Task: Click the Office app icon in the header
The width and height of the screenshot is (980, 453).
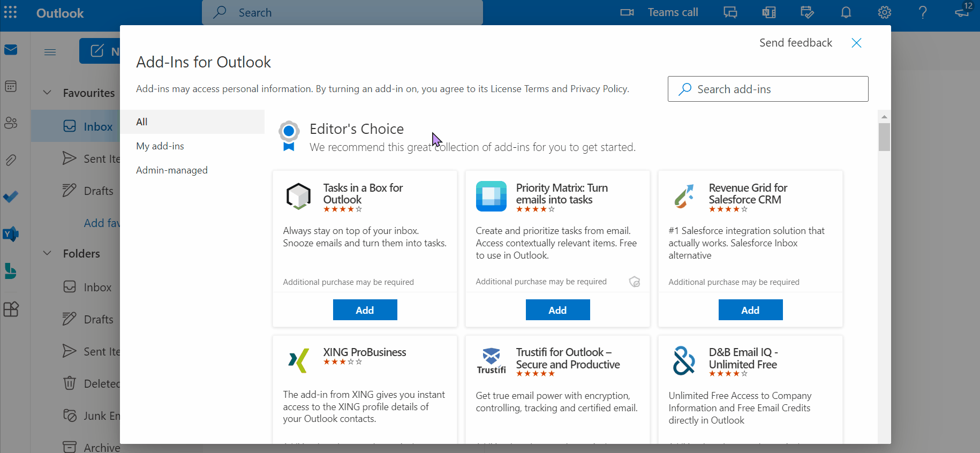Action: [769, 12]
